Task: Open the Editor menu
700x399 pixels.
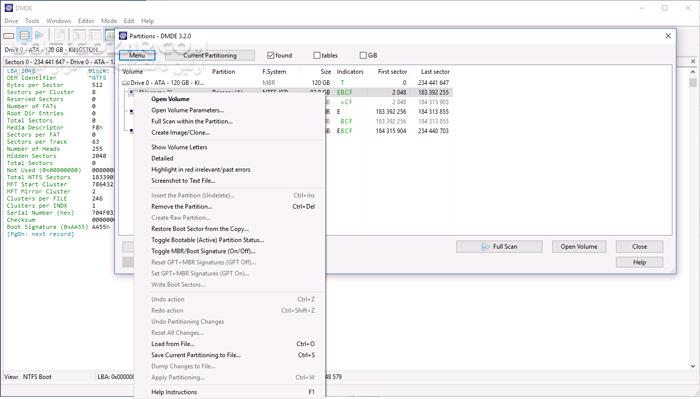Action: tap(86, 21)
